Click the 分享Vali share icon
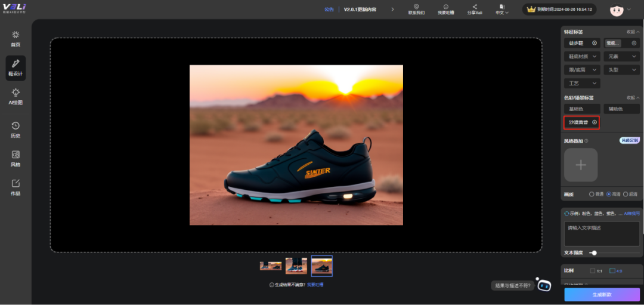Viewport: 644px width, 305px height. [x=475, y=9]
